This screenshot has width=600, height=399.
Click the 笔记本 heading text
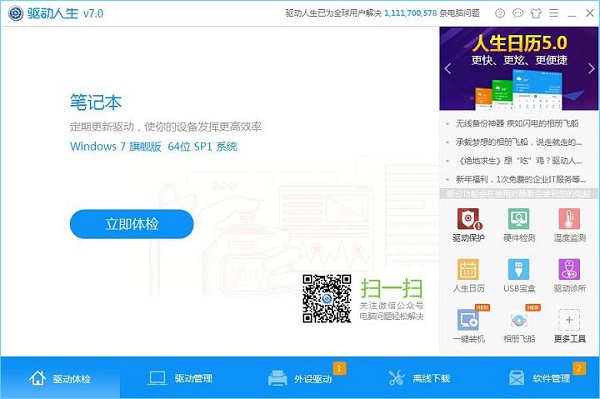point(96,102)
